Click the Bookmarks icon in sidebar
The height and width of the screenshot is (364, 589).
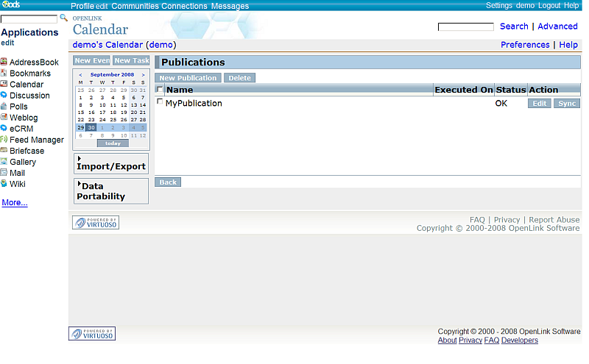[x=4, y=74]
